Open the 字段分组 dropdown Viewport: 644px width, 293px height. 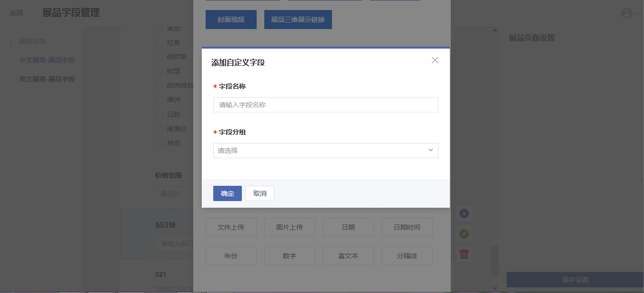pos(325,151)
